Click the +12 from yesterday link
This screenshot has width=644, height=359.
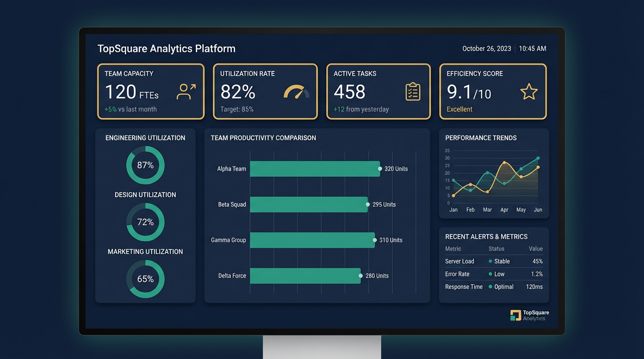pos(360,109)
